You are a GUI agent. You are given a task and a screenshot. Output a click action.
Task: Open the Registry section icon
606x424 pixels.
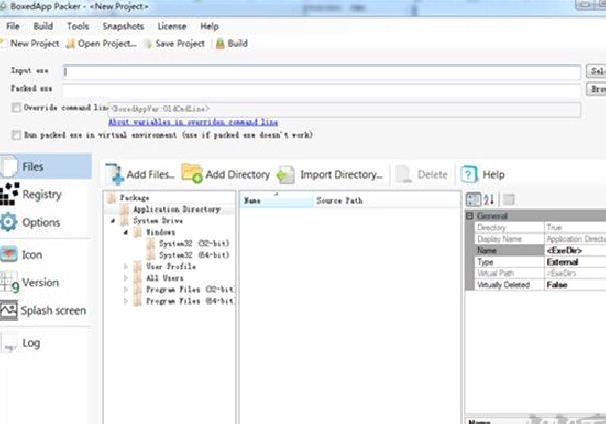click(x=9, y=194)
